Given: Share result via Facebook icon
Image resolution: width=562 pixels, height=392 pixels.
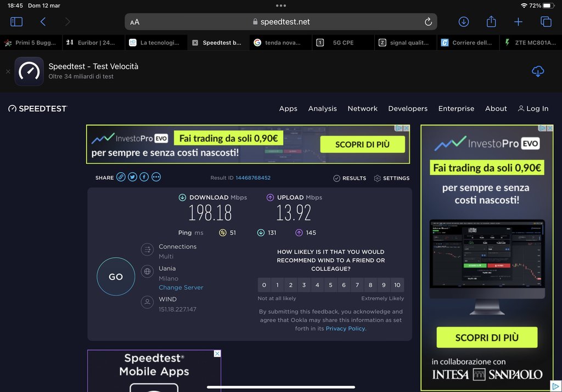Looking at the screenshot, I should pyautogui.click(x=144, y=177).
